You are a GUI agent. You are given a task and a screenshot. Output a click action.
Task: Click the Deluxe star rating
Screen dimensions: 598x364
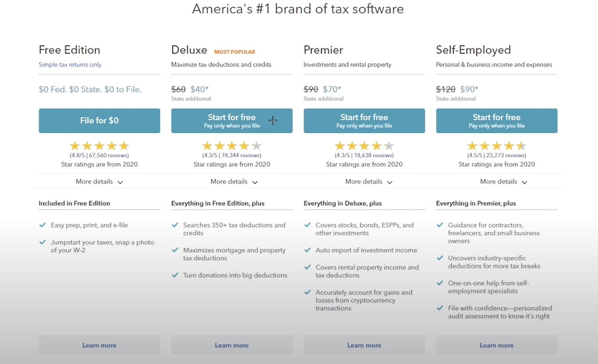[232, 146]
